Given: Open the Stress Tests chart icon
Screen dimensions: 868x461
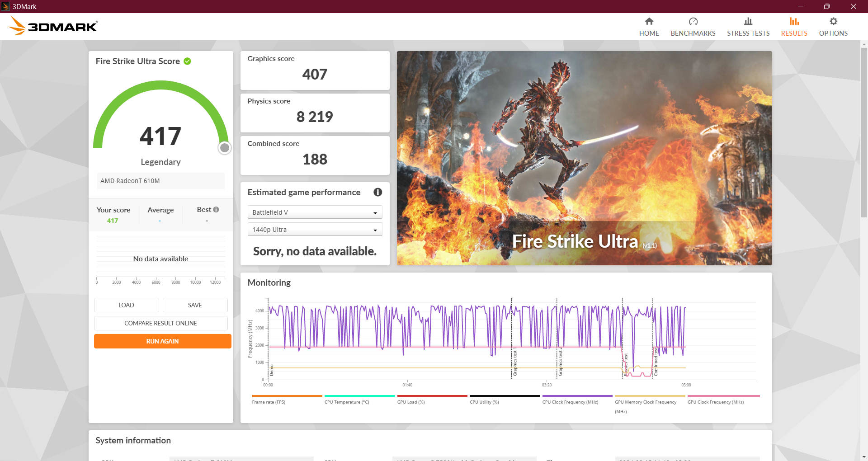Looking at the screenshot, I should 748,21.
